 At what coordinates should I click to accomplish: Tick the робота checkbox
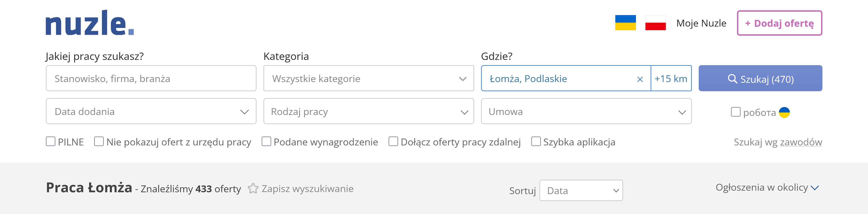(736, 112)
